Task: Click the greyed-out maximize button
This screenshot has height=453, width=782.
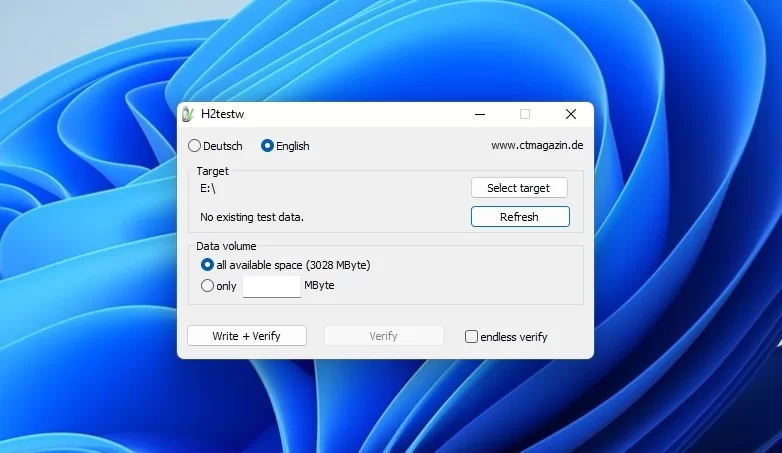Action: 525,114
